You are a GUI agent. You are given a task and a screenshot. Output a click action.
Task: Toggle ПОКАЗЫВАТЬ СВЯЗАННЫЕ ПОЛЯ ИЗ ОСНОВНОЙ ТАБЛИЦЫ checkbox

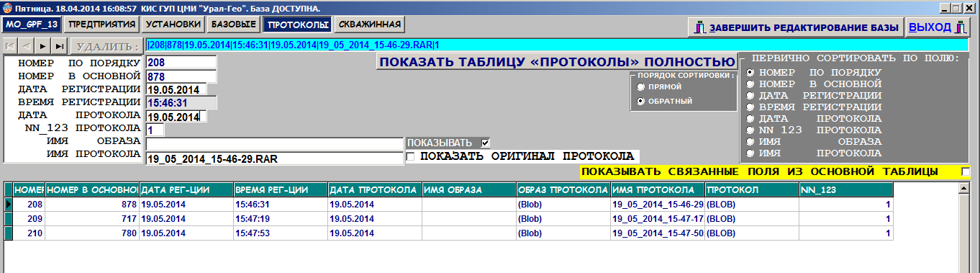point(966,171)
